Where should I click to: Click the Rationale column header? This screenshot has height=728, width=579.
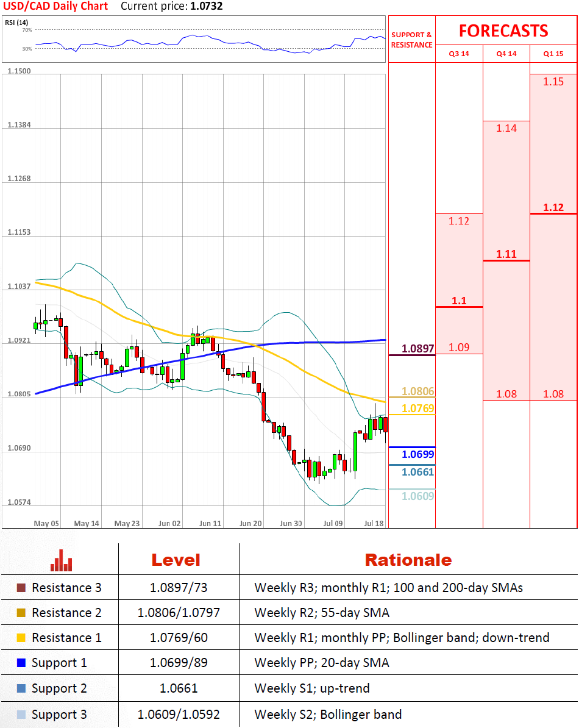408,560
